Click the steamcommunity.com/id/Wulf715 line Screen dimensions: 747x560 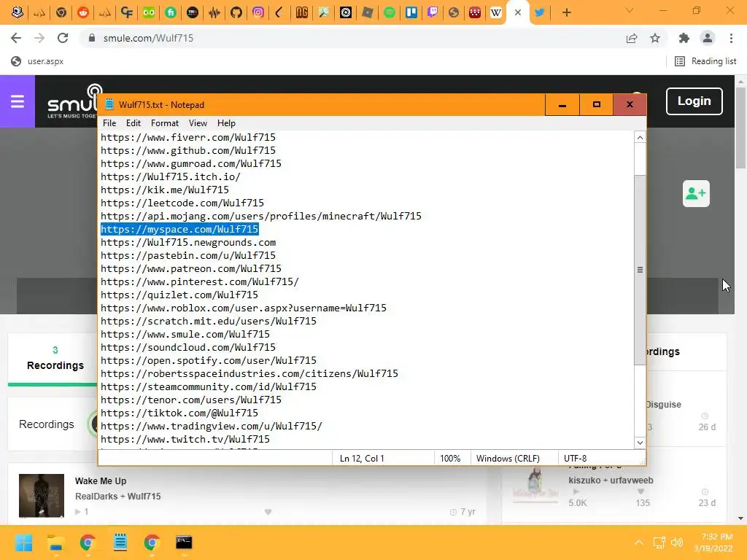click(x=208, y=386)
